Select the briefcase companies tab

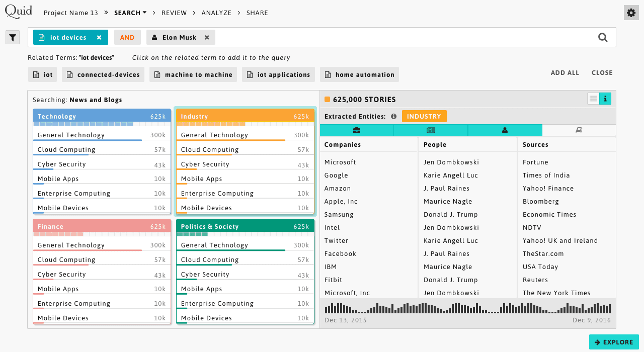pyautogui.click(x=357, y=130)
